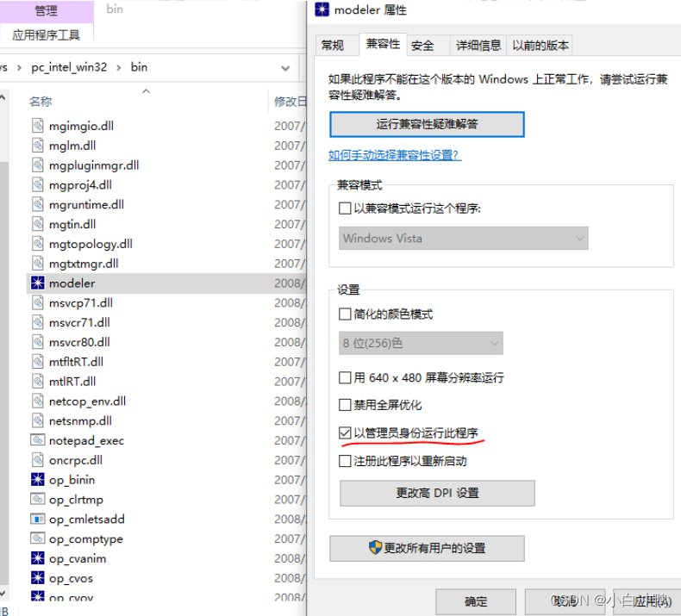
Task: Click 更改高 DPI 设置 button
Action: pos(437,493)
